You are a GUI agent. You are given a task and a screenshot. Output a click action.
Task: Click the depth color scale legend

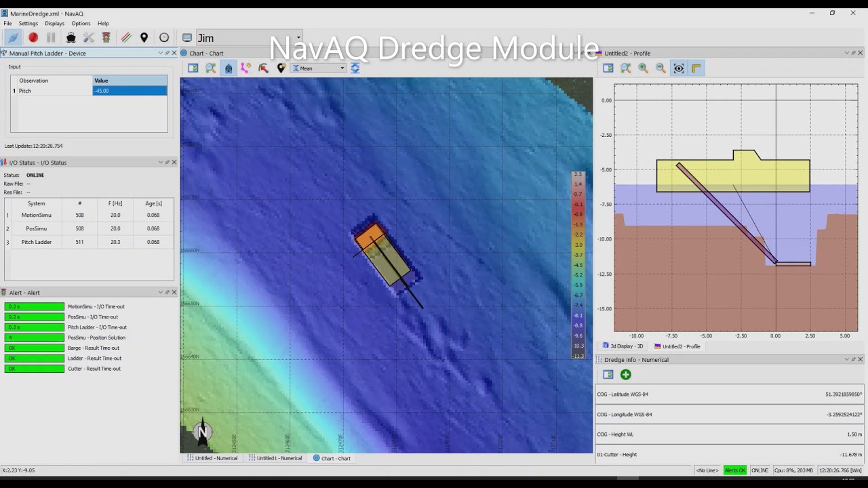point(578,264)
